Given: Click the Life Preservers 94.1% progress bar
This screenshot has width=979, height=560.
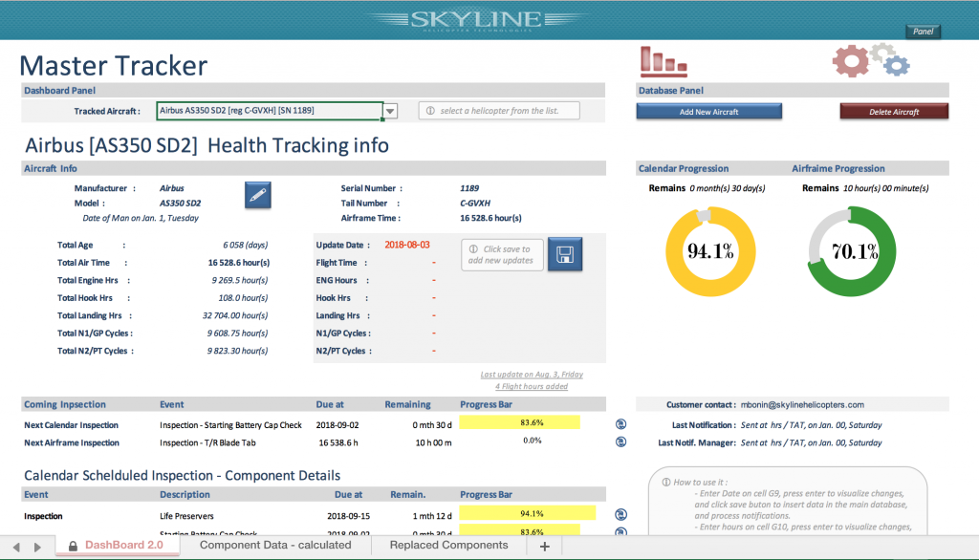Looking at the screenshot, I should click(x=528, y=514).
